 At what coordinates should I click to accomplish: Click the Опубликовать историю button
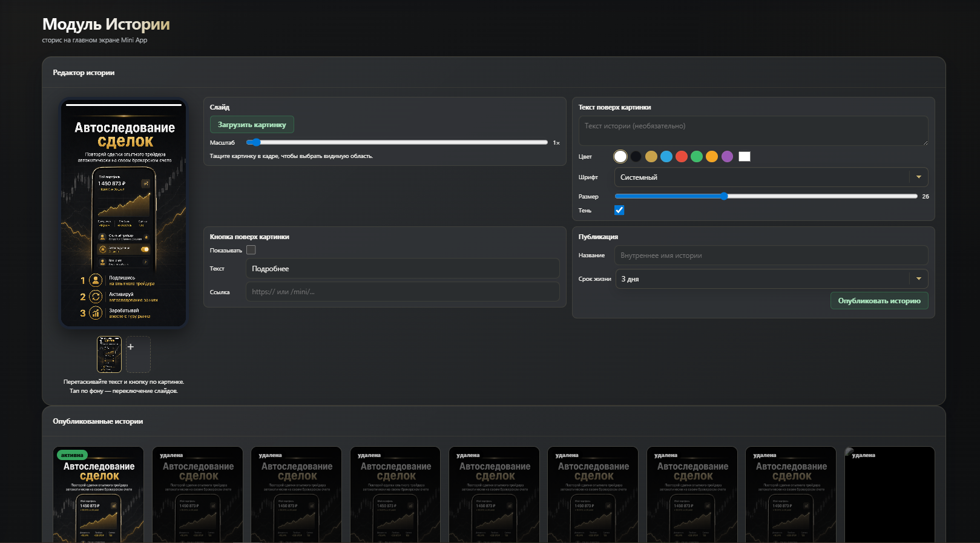(879, 301)
